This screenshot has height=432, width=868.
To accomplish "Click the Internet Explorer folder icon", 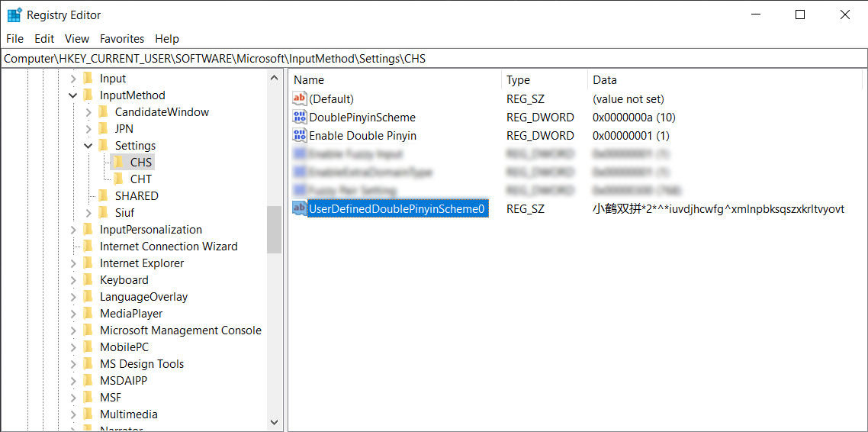I will click(88, 263).
